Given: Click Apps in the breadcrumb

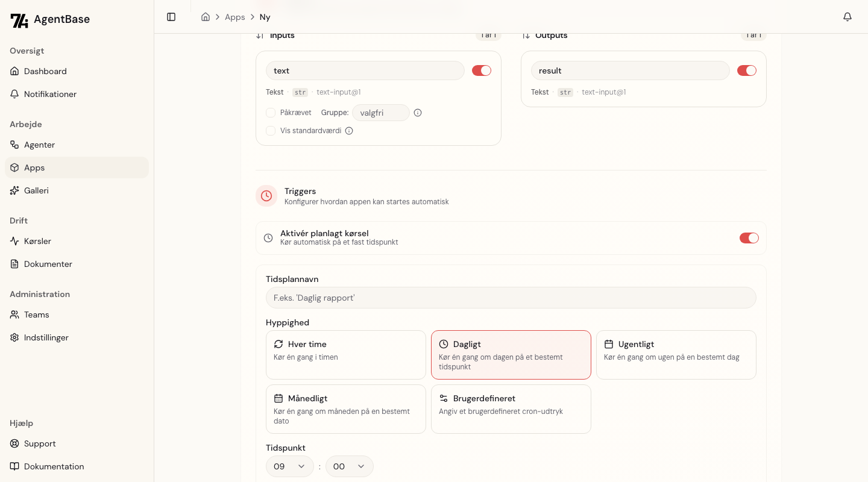Looking at the screenshot, I should [234, 17].
